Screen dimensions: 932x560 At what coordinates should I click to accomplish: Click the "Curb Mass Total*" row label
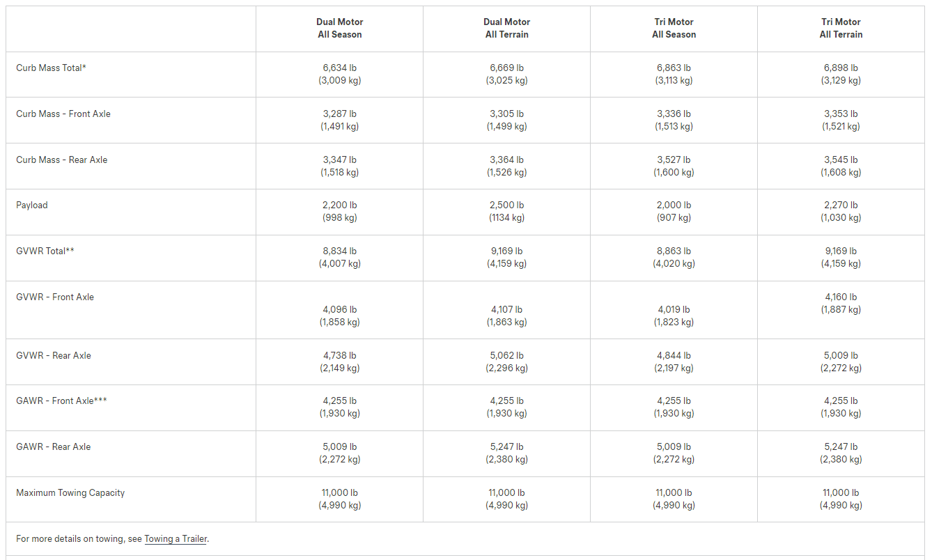[x=52, y=68]
